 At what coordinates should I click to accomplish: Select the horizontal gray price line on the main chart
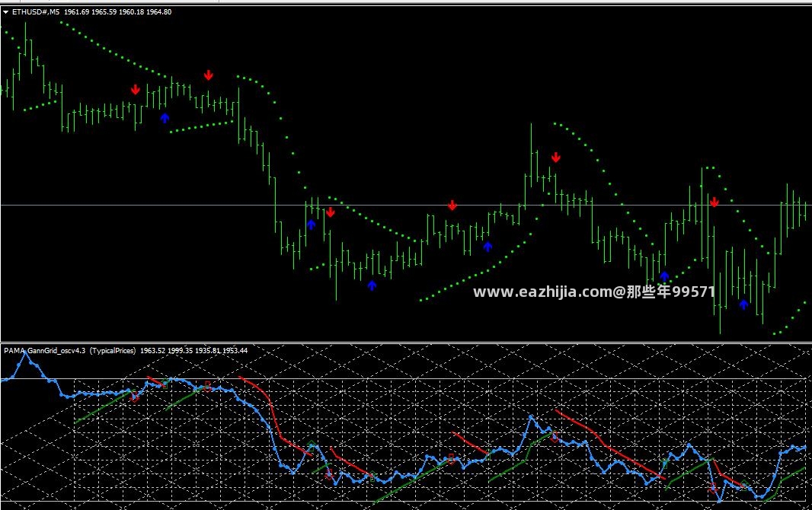(x=406, y=206)
